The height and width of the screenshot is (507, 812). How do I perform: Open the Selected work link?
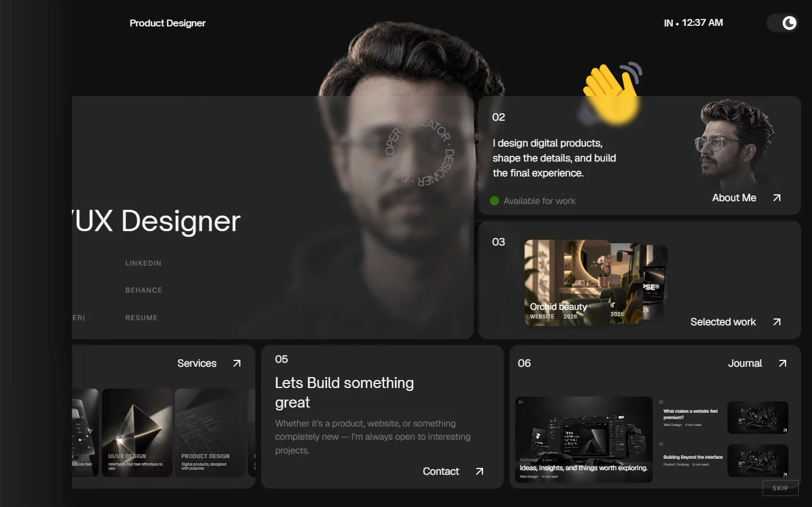tap(723, 322)
